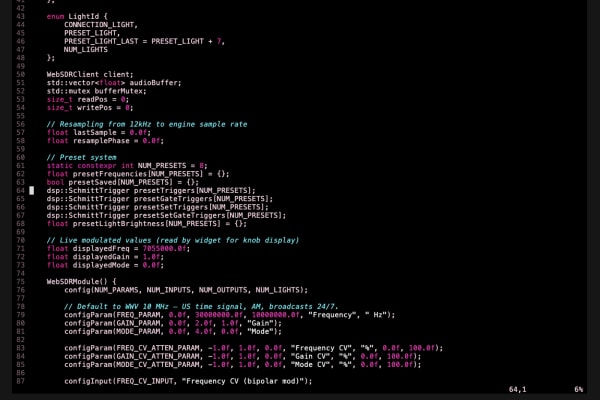This screenshot has width=600, height=400.
Task: Click the 'Live modulated values' comment
Action: pos(173,240)
